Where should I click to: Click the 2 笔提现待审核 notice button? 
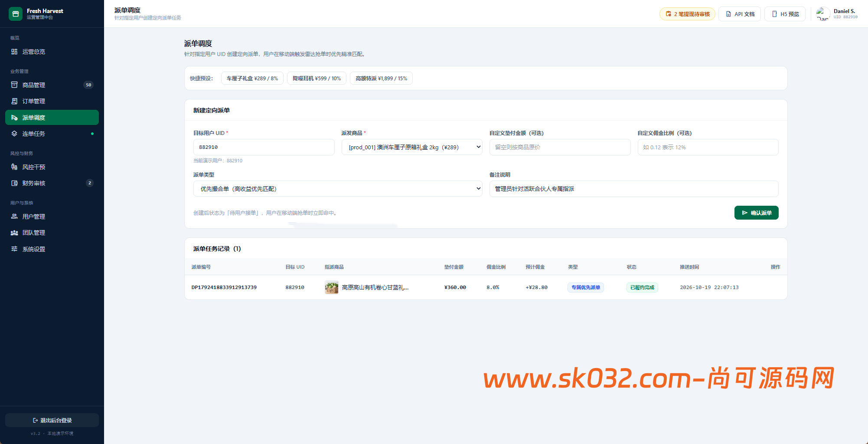687,14
